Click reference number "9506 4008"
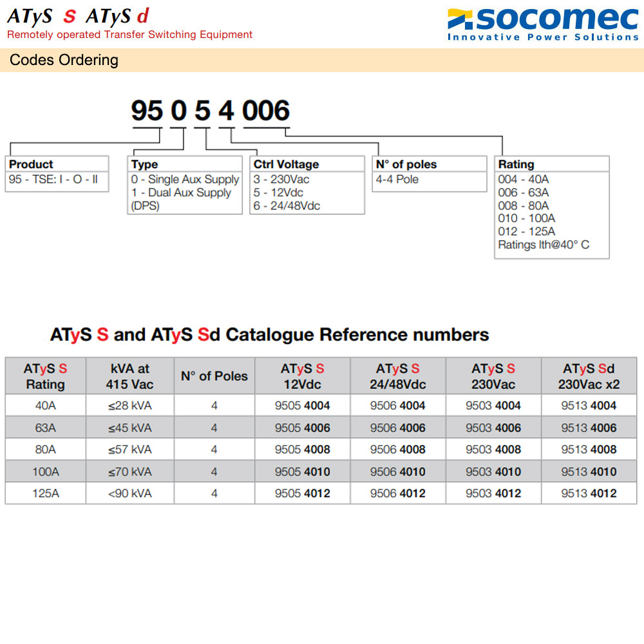This screenshot has height=644, width=644. (x=397, y=450)
